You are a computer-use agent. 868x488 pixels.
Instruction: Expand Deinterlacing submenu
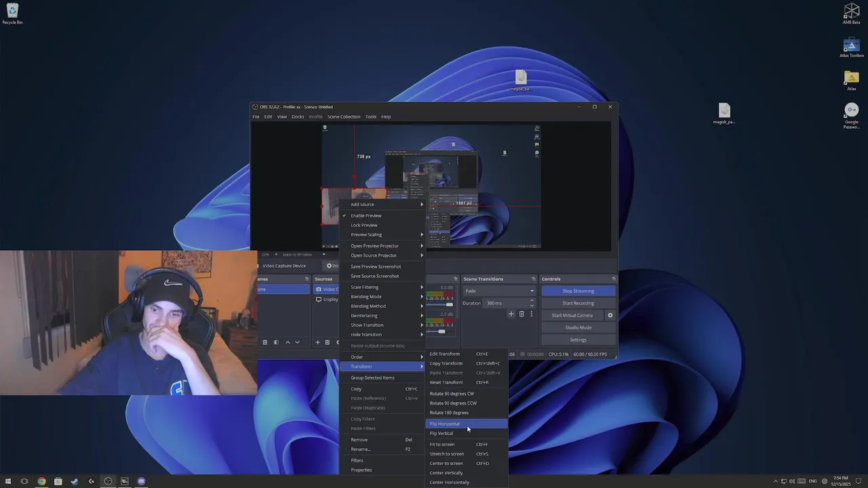pos(382,315)
